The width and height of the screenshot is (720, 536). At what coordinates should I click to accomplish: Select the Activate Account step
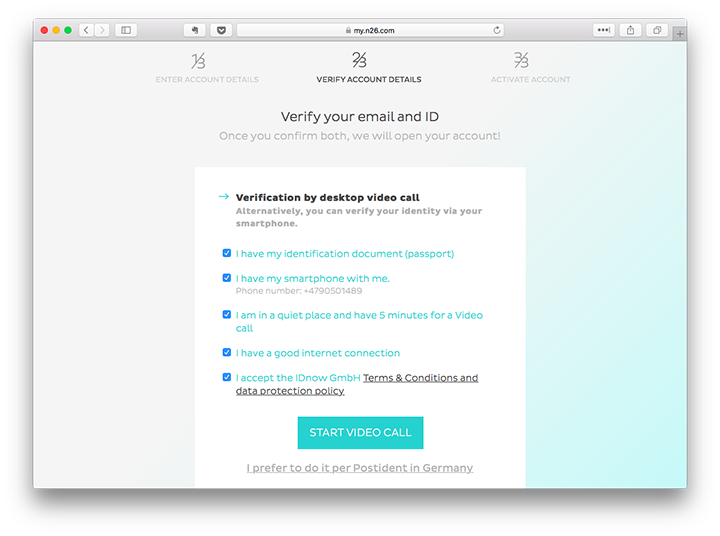tap(530, 68)
